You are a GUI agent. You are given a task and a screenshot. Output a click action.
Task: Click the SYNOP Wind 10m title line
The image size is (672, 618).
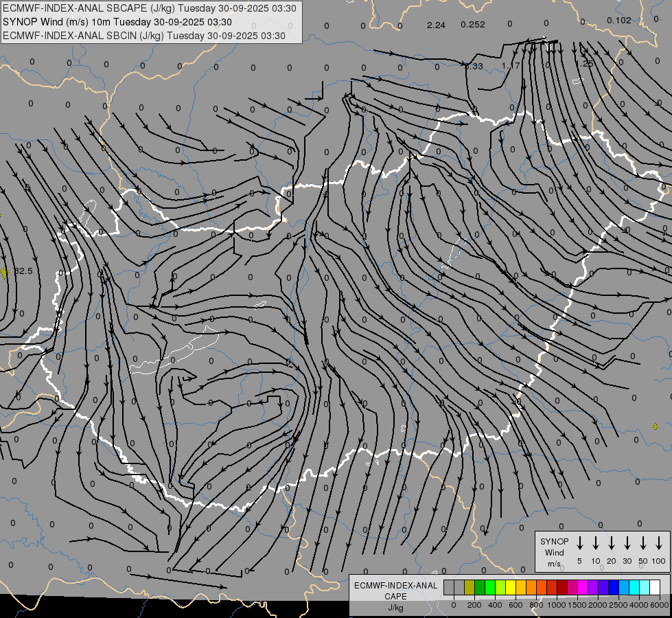pos(117,22)
